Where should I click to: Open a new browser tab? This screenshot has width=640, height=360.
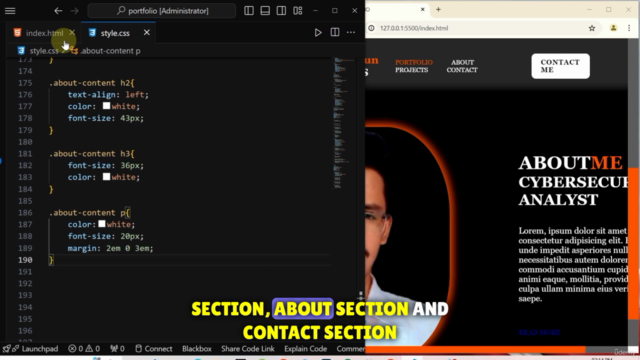click(438, 9)
